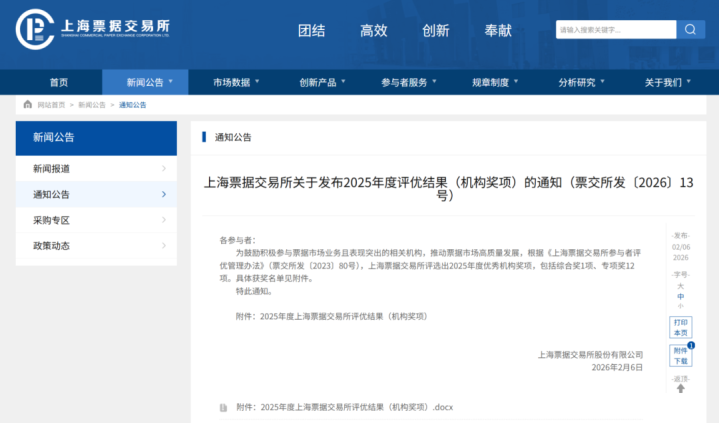719x423 pixels.
Task: Open the 首页 navigation item
Action: (59, 82)
